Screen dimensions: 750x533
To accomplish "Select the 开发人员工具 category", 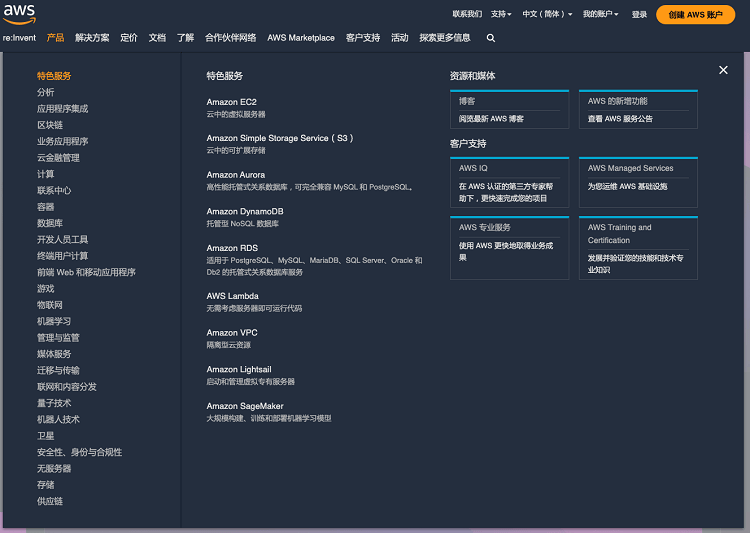I will coord(63,239).
